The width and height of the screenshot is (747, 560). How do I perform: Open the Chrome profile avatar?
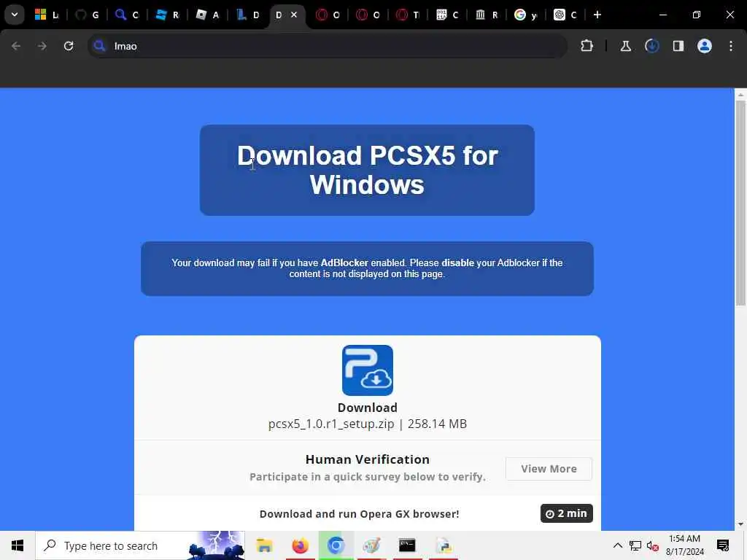(x=704, y=46)
